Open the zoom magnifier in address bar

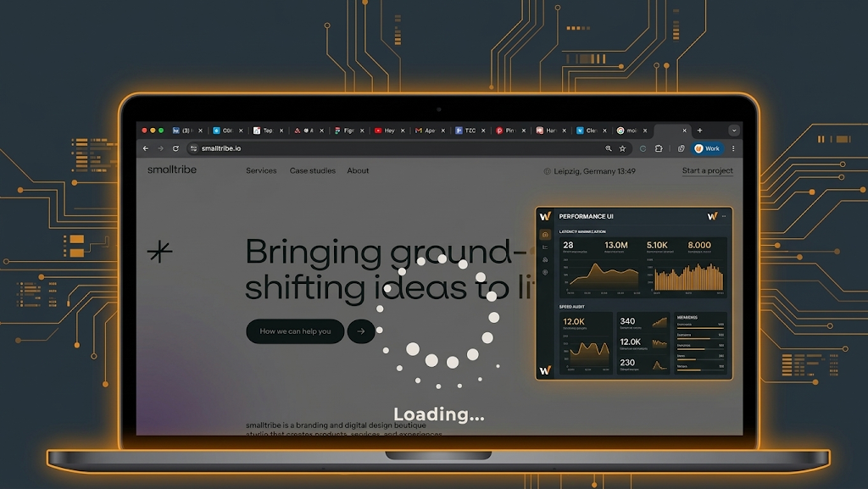pos(609,148)
